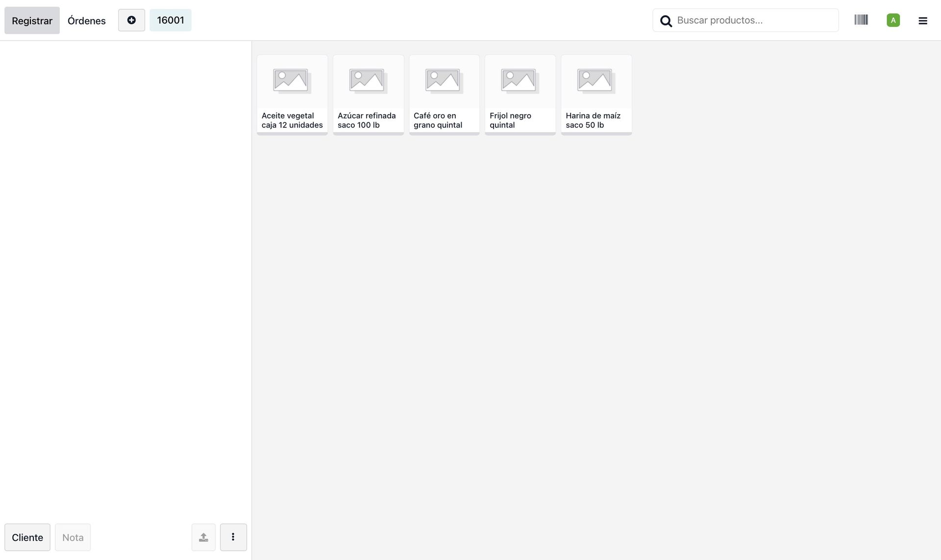Click the magnifier search icon
The width and height of the screenshot is (941, 560).
tap(666, 21)
